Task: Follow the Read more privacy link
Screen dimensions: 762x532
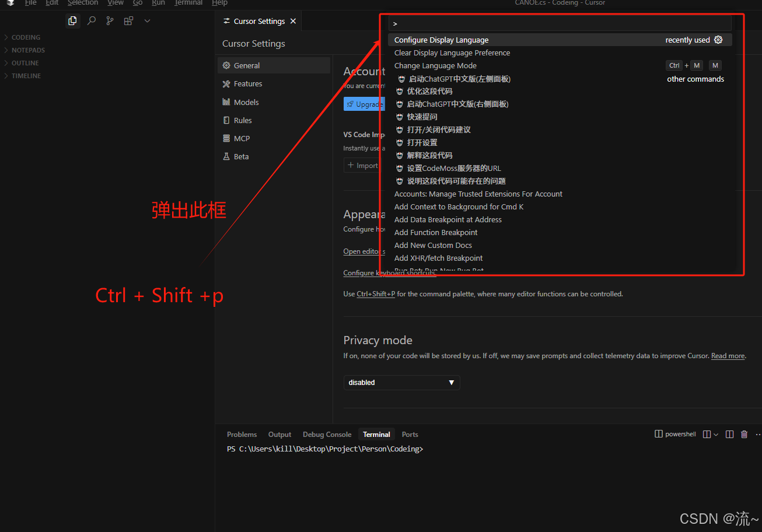Action: pyautogui.click(x=728, y=356)
